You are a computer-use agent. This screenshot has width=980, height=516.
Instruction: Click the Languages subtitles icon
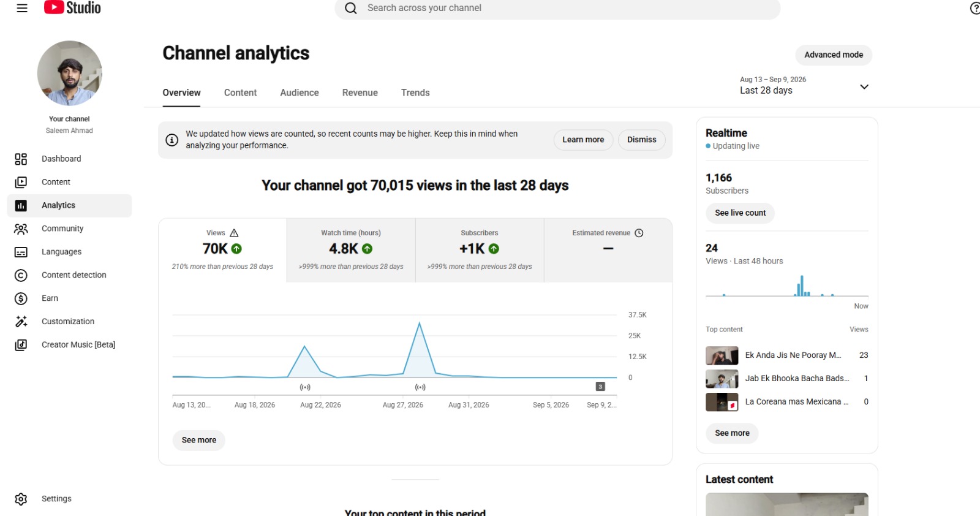coord(21,252)
